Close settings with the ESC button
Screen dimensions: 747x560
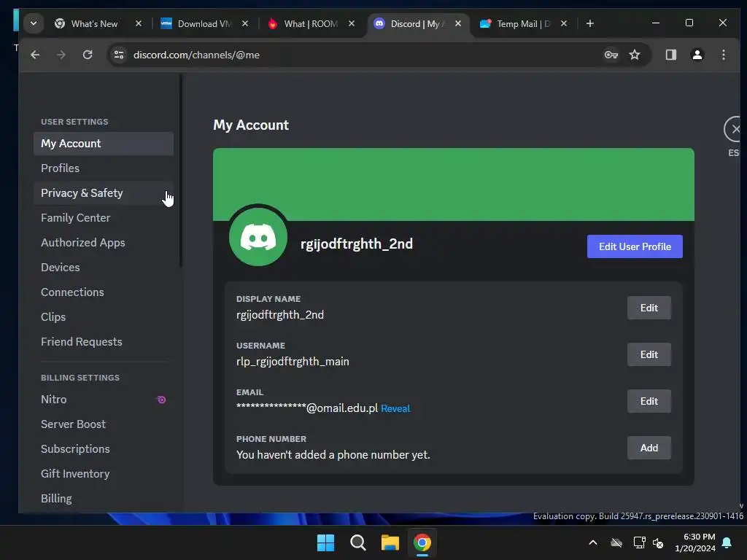click(x=734, y=129)
